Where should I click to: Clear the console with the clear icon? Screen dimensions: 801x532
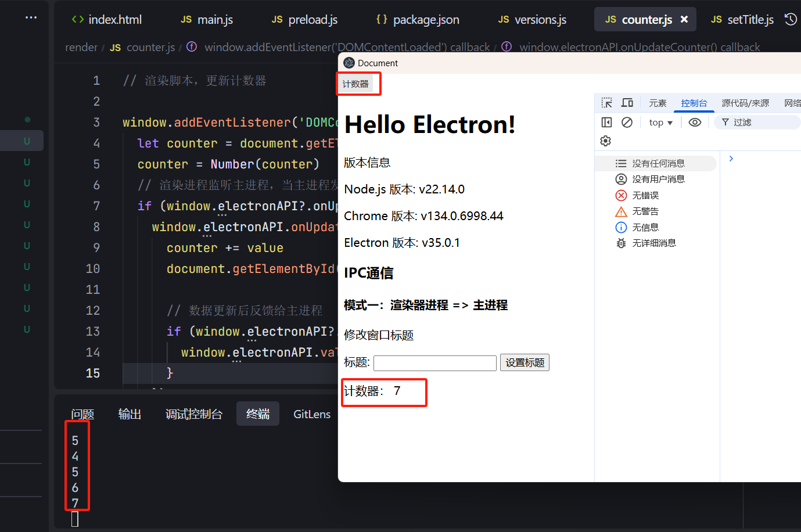pos(627,122)
